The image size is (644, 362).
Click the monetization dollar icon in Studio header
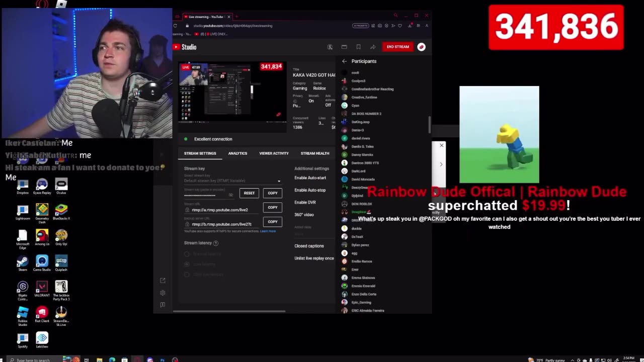pos(330,47)
